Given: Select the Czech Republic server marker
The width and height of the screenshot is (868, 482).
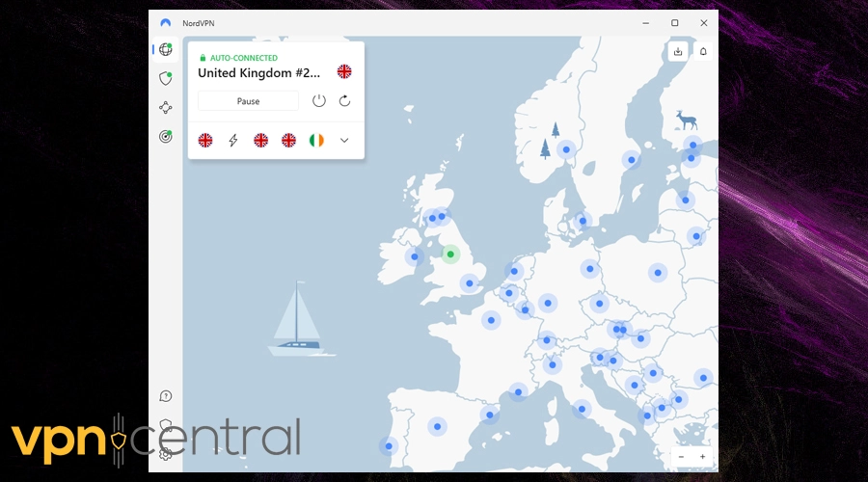Looking at the screenshot, I should (600, 304).
